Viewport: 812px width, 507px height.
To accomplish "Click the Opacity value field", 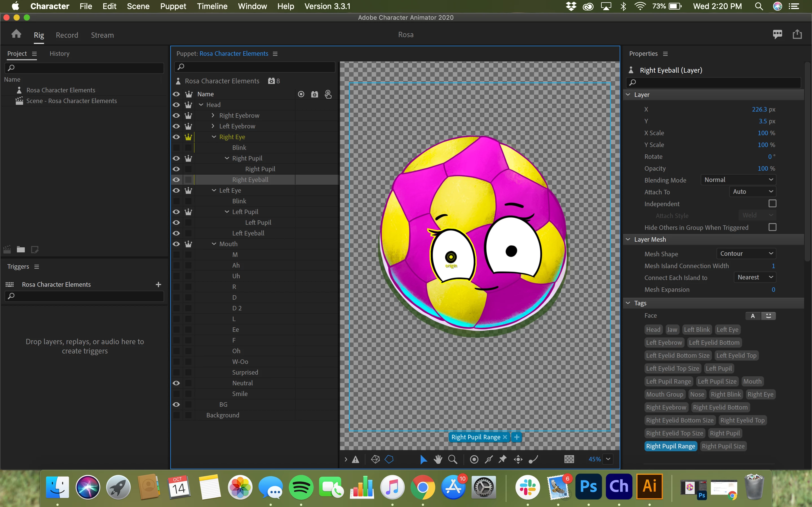I will [x=762, y=168].
